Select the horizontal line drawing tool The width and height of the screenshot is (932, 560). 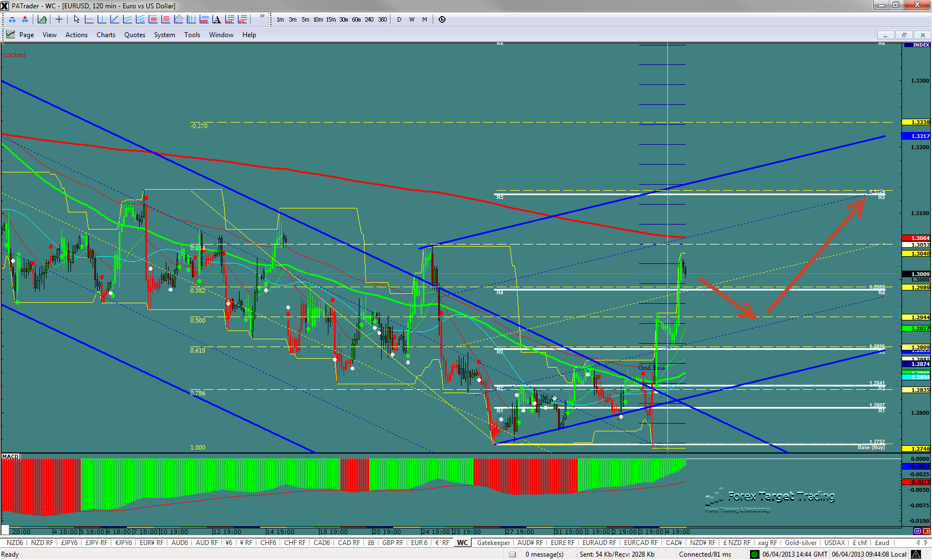click(x=89, y=19)
